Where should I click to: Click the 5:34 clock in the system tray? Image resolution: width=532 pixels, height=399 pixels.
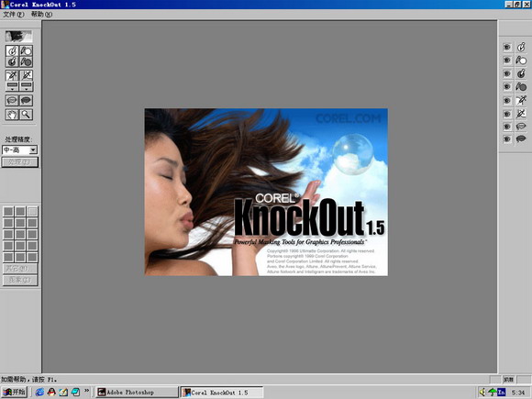pos(517,393)
